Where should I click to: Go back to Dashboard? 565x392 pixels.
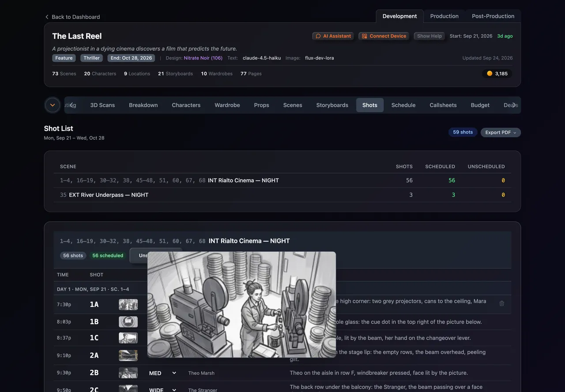click(x=72, y=17)
